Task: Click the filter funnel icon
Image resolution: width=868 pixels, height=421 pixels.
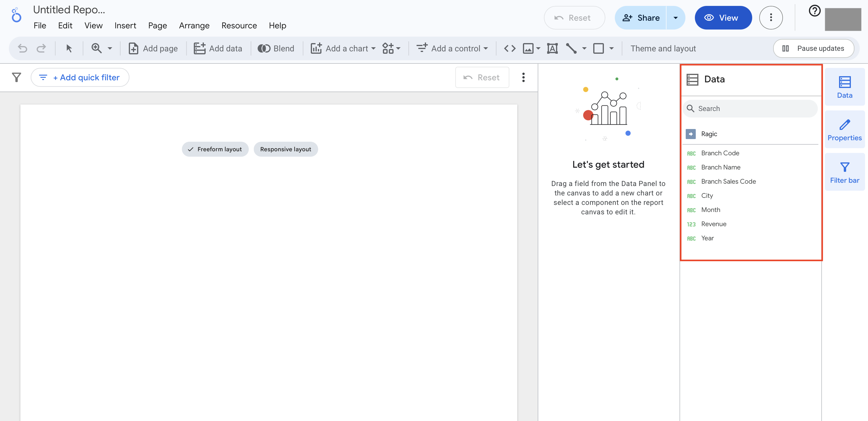Action: (x=17, y=77)
